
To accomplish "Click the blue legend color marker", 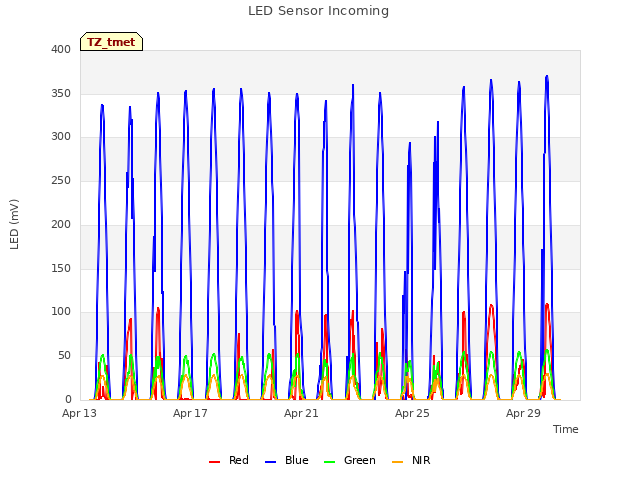I will tap(271, 462).
